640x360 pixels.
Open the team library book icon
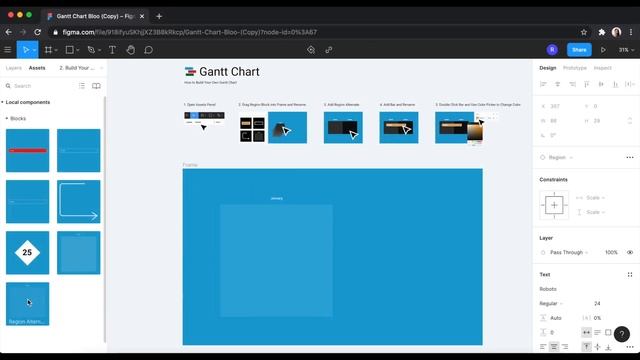[96, 86]
